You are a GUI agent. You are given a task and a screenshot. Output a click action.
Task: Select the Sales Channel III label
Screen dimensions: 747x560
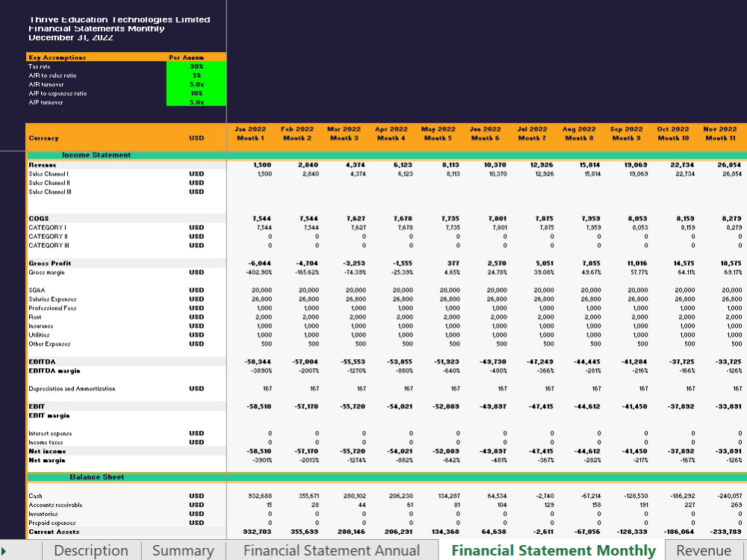click(x=49, y=192)
